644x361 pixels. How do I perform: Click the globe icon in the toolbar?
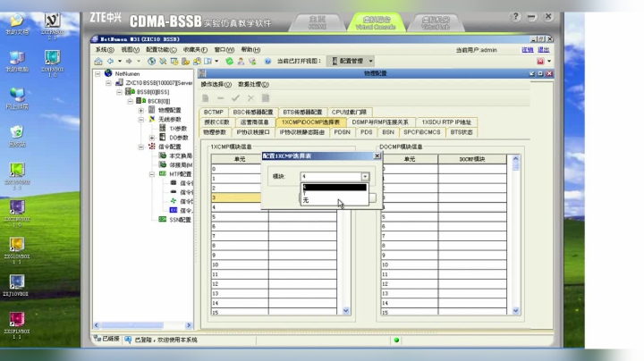click(x=151, y=61)
